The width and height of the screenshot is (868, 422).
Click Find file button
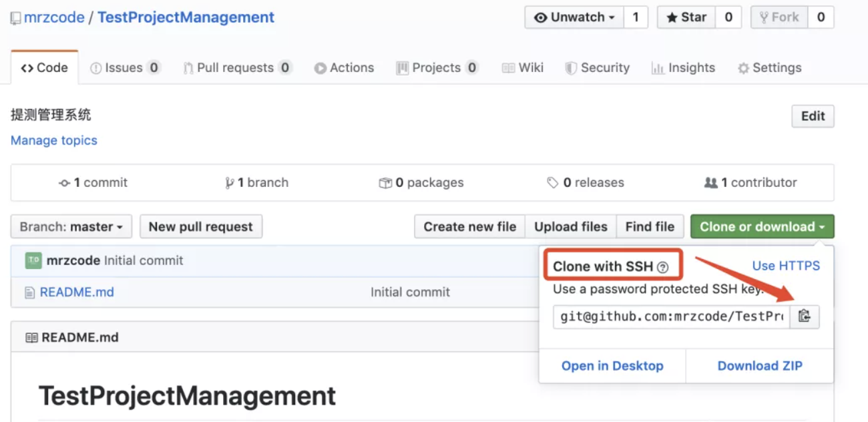tap(650, 226)
